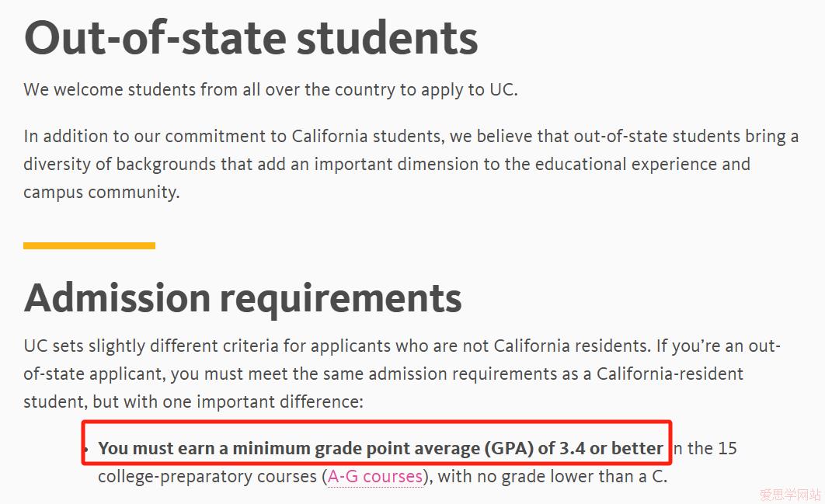This screenshot has width=825, height=504.
Task: Click 'with no grade lower than a C.'
Action: (552, 477)
